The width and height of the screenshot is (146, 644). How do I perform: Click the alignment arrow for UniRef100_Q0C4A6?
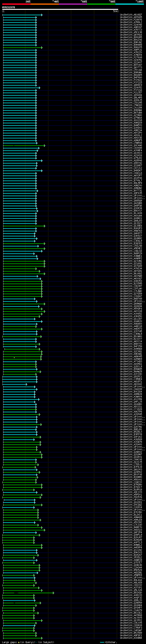(24, 146)
